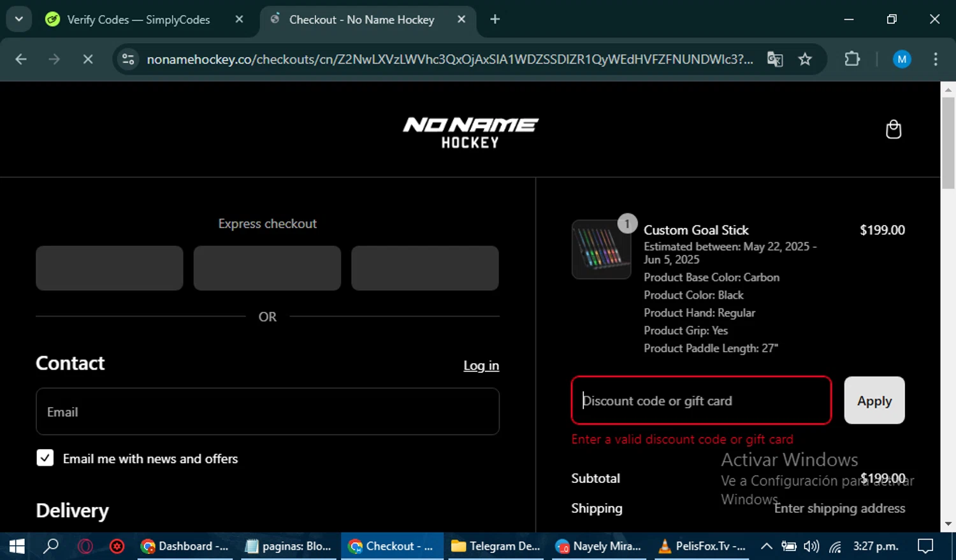Click the Custom Goal Stick product title

click(696, 230)
